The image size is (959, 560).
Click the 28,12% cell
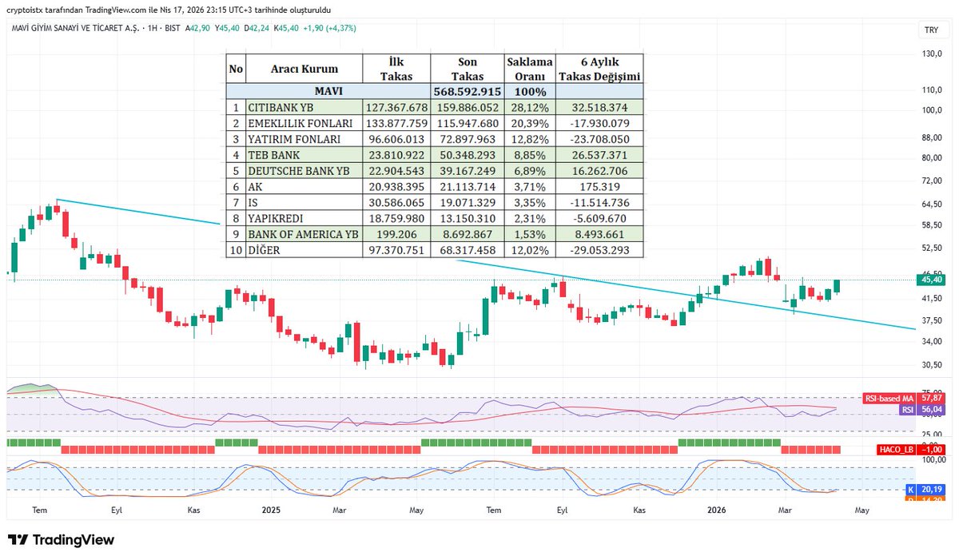click(530, 107)
